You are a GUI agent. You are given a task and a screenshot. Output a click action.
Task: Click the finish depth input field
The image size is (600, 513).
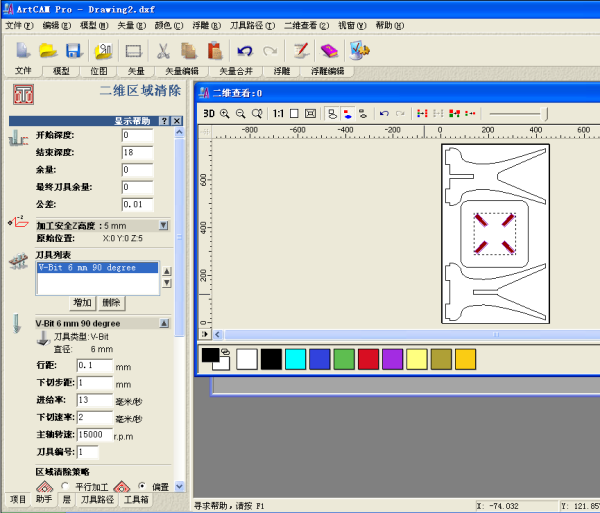pyautogui.click(x=137, y=152)
